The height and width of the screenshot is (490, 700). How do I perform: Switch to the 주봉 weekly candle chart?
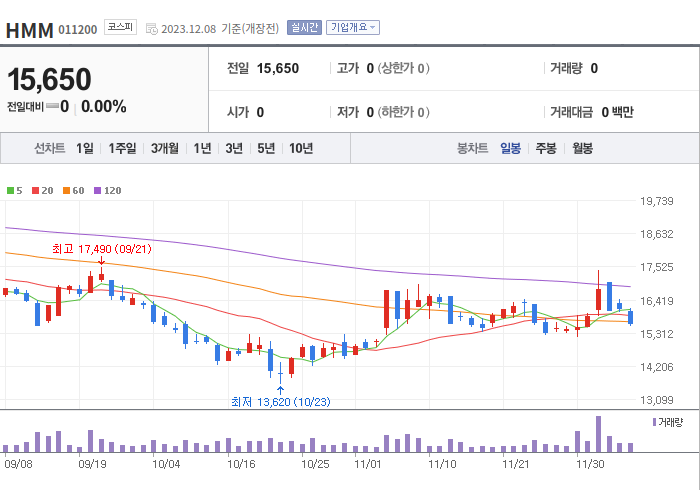pos(546,148)
